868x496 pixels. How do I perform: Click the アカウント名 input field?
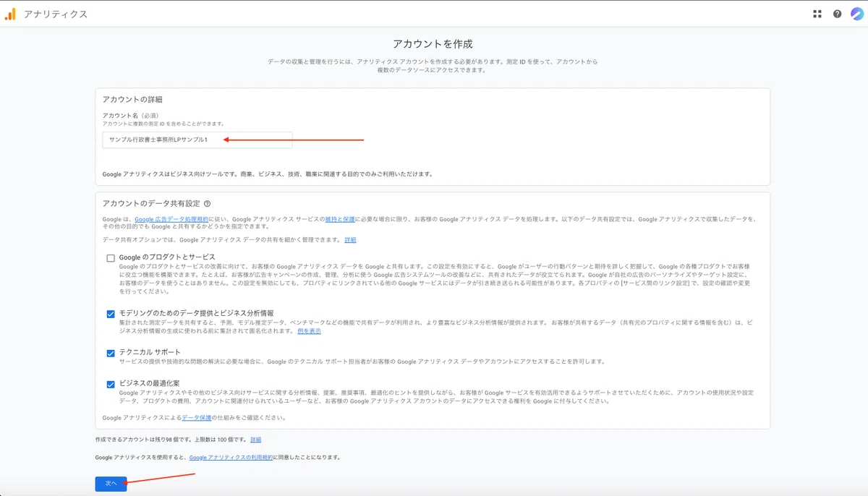click(x=197, y=140)
